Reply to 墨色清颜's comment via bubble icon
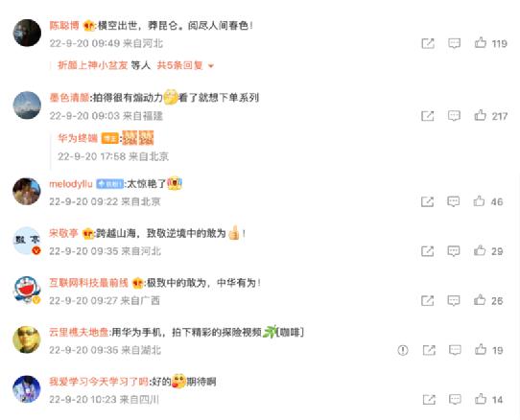520x420 pixels. pos(454,116)
